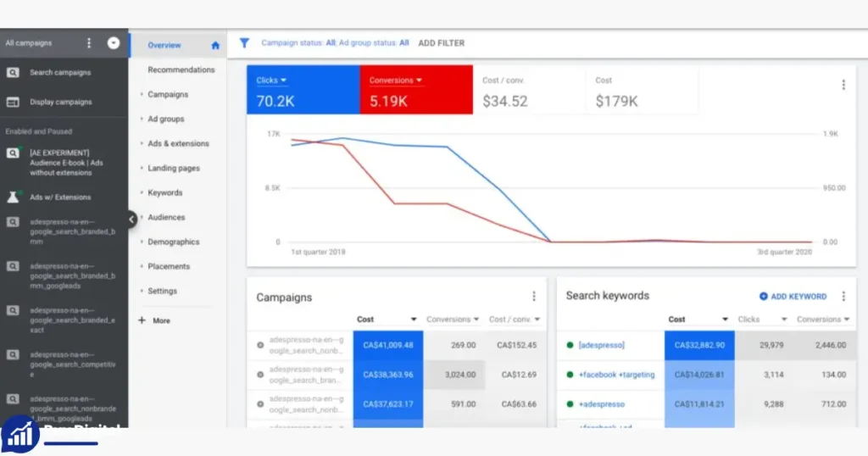Collapse the campaign sidebar with arrow handle
The width and height of the screenshot is (868, 456).
[131, 220]
